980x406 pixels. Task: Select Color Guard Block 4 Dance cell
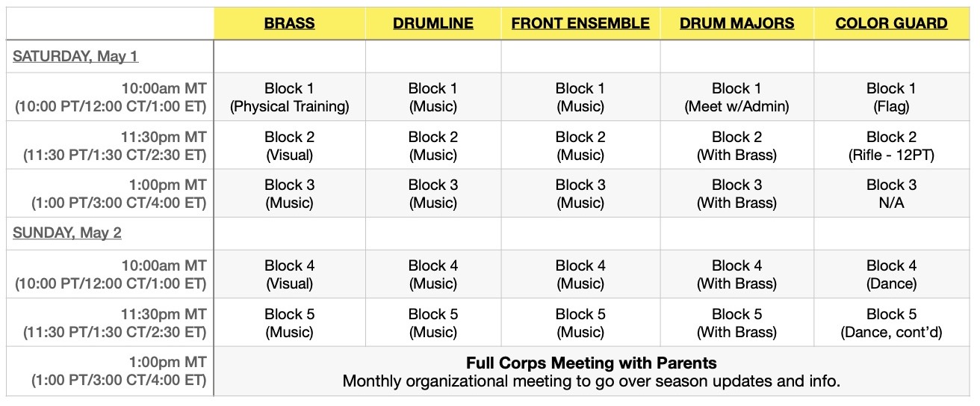[x=891, y=274]
